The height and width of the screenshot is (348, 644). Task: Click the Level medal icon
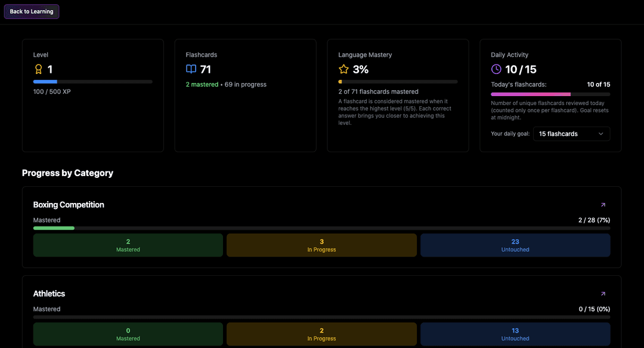(39, 69)
